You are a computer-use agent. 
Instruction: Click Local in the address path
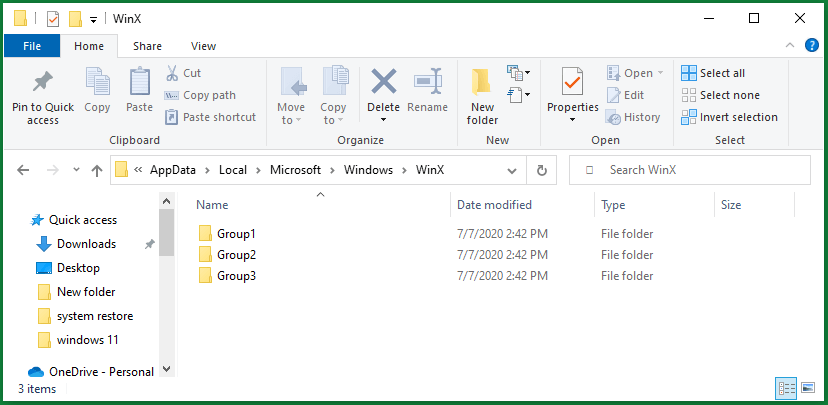pos(233,170)
